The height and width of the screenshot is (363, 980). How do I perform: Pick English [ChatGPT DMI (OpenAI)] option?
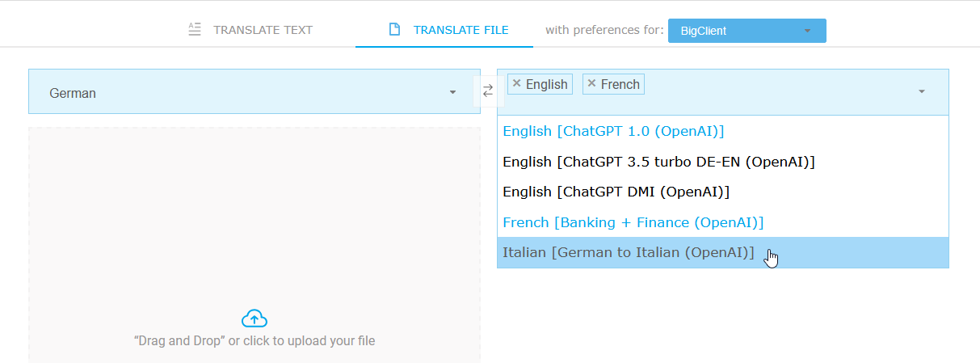point(616,192)
